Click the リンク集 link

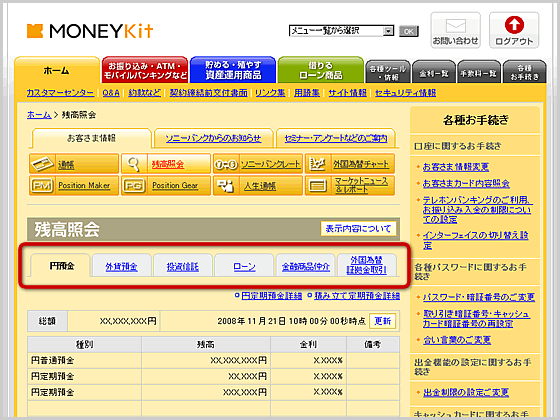pos(270,93)
